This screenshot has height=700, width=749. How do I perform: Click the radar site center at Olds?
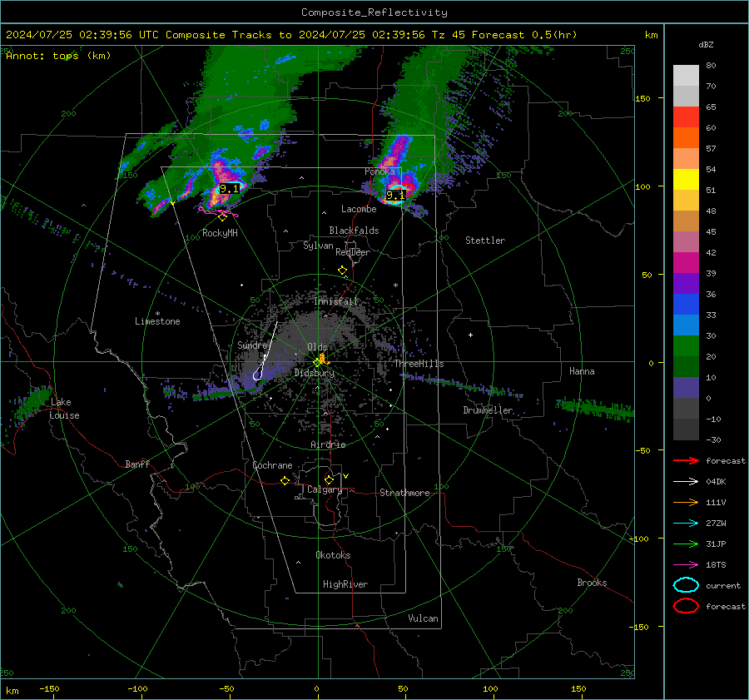pos(318,362)
